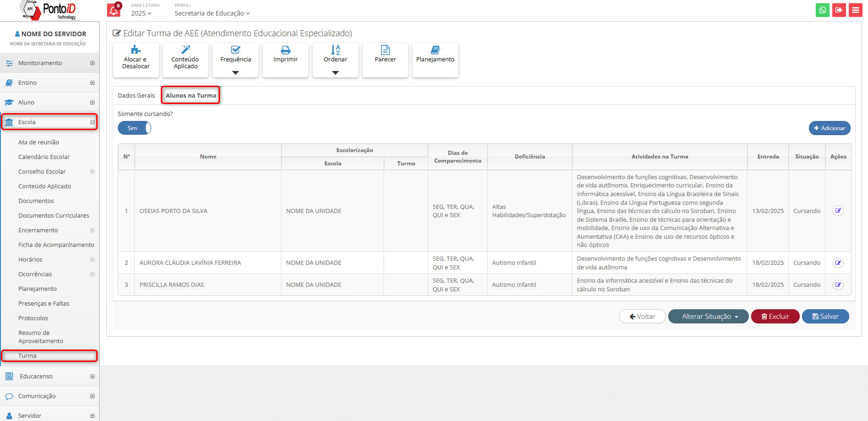Expand the Ensino menu plus
The width and height of the screenshot is (868, 421).
[93, 83]
